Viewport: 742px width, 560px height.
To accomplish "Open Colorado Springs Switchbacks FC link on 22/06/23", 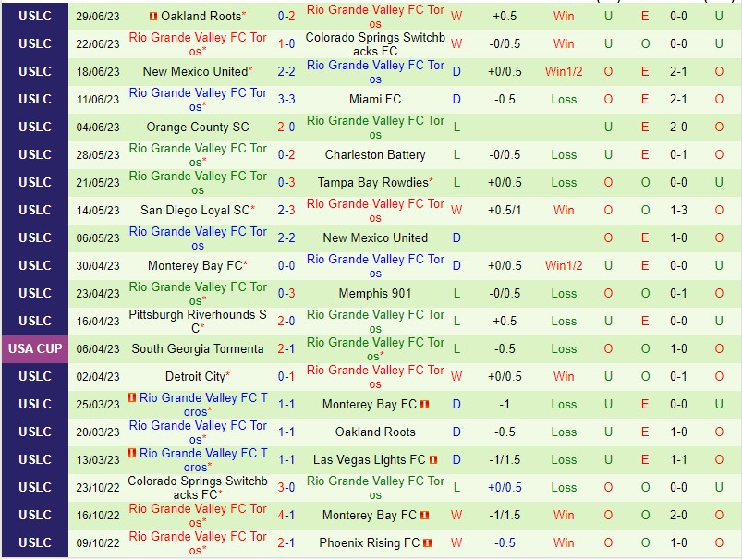I will click(375, 44).
